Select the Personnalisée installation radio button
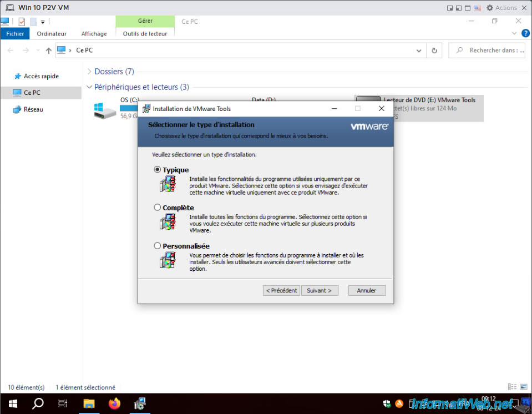The height and width of the screenshot is (414, 532). tap(157, 245)
